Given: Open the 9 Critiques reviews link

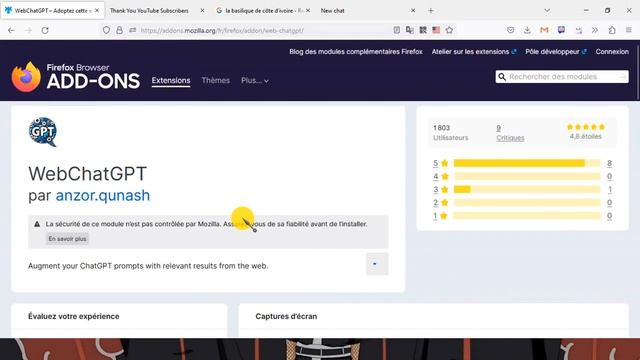Looking at the screenshot, I should pyautogui.click(x=510, y=133).
